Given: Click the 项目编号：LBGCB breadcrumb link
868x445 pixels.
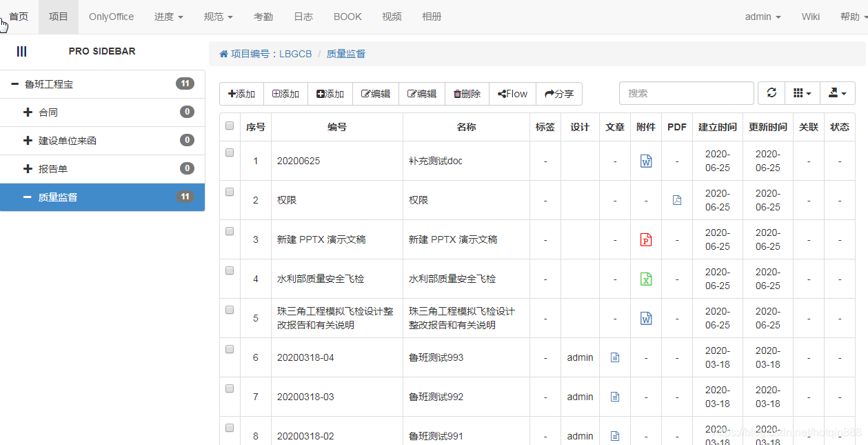Looking at the screenshot, I should [x=265, y=54].
